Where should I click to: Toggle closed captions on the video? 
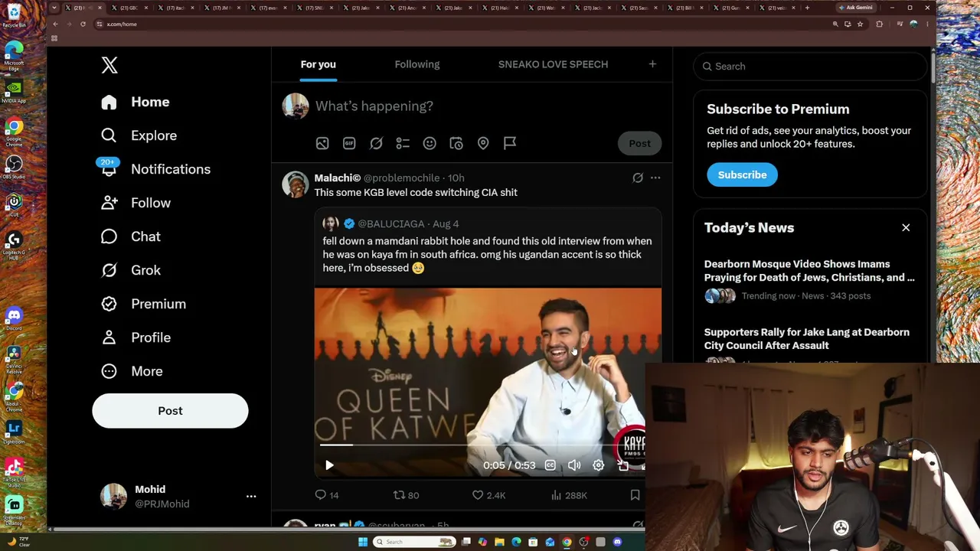click(x=550, y=465)
